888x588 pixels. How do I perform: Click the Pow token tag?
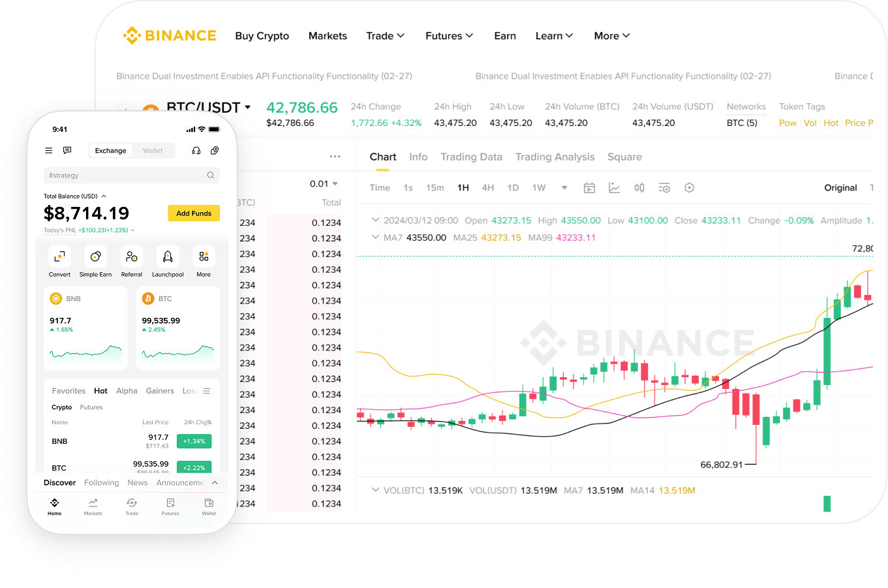pyautogui.click(x=788, y=123)
